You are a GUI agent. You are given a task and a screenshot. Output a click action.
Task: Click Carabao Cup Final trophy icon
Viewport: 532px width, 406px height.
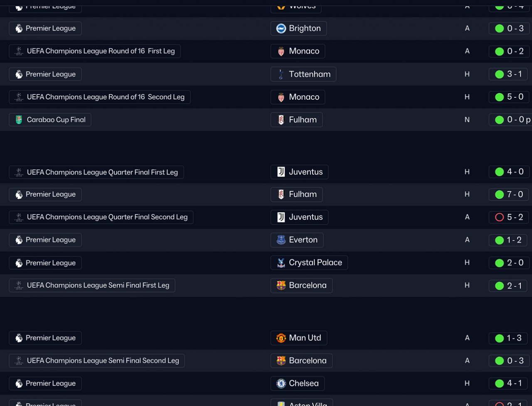(19, 120)
